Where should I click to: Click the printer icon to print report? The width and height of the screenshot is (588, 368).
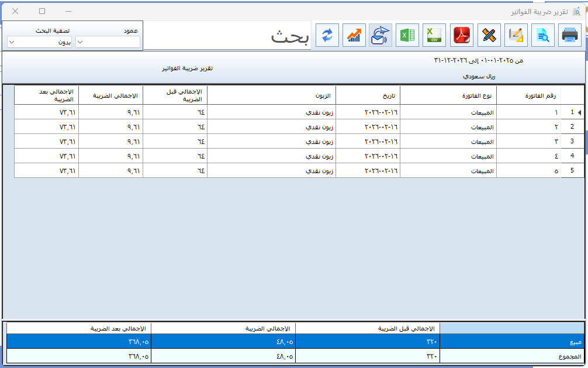[569, 35]
